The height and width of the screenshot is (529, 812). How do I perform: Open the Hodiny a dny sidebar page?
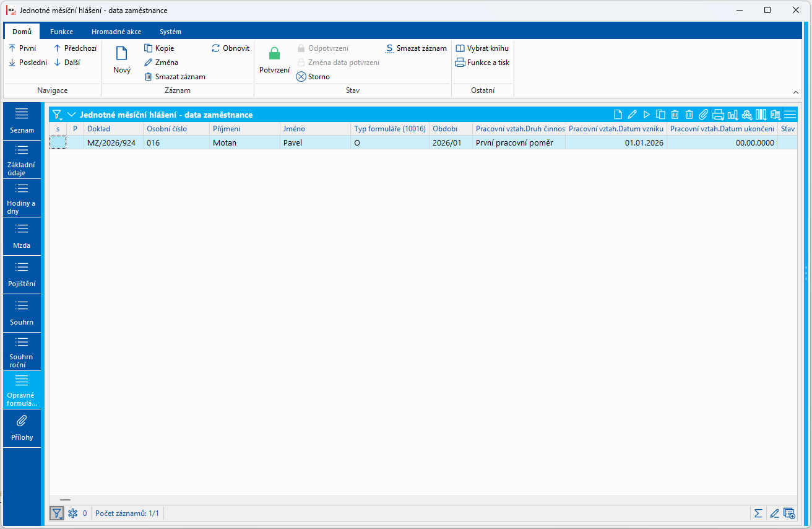22,198
